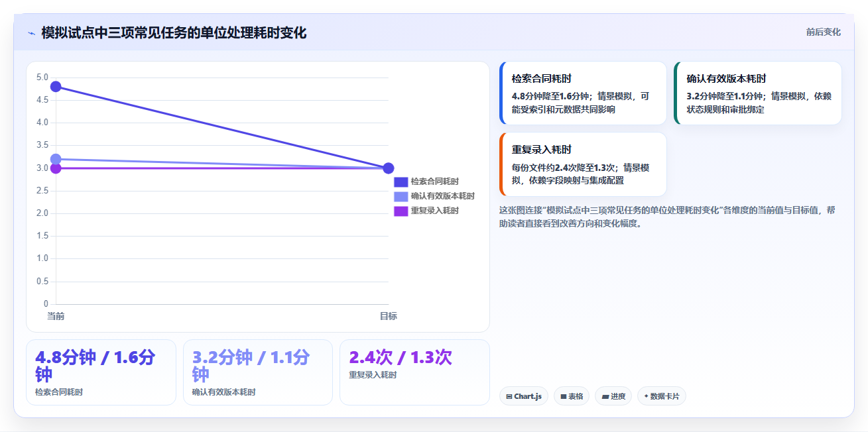Screen dimensions: 868x432
Task: Click the 3.2 light-blue data point at 当前
Action: [56, 159]
